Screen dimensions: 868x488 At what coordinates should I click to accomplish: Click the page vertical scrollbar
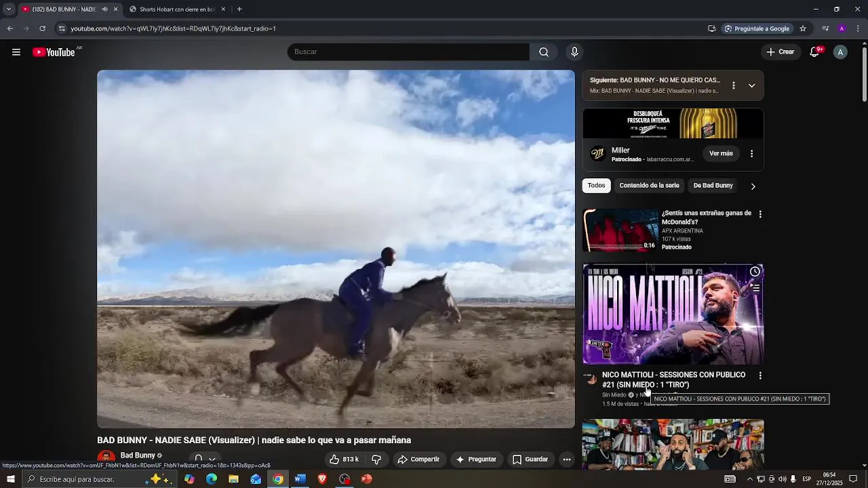(864, 75)
